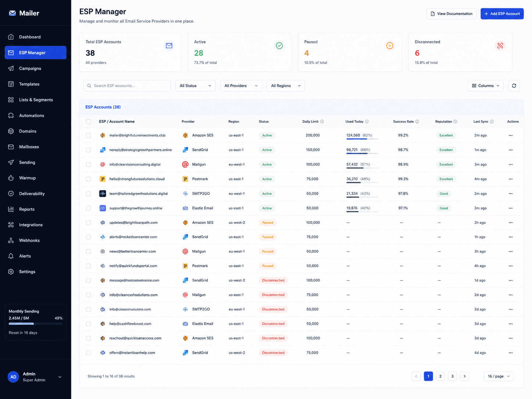Check the box for info@clearvisionconsulting.digital

tap(88, 165)
